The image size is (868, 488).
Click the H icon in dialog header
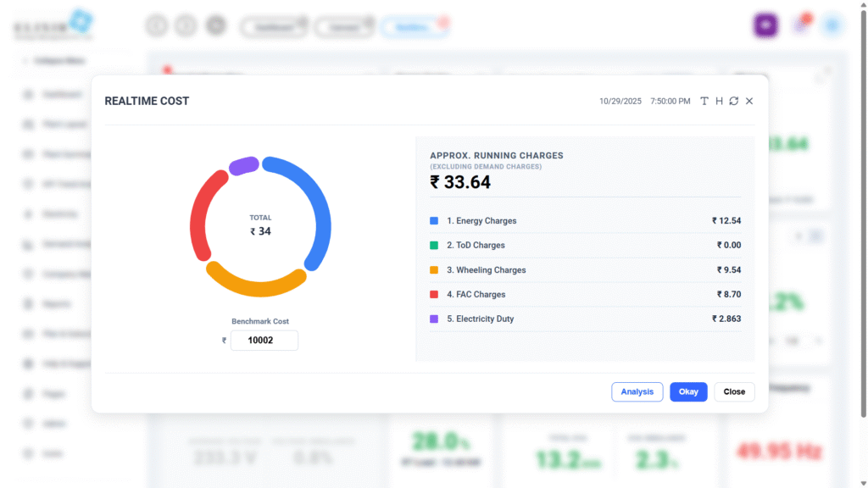tap(719, 101)
